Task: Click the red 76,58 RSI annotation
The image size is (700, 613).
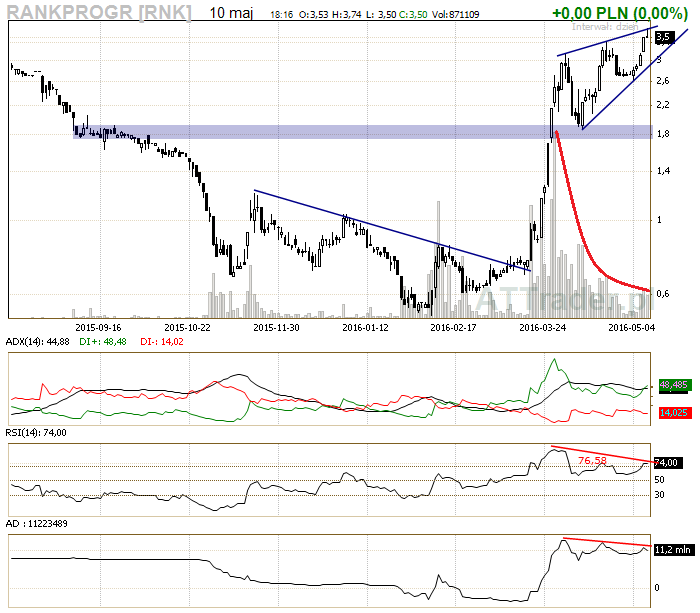Action: [x=592, y=460]
